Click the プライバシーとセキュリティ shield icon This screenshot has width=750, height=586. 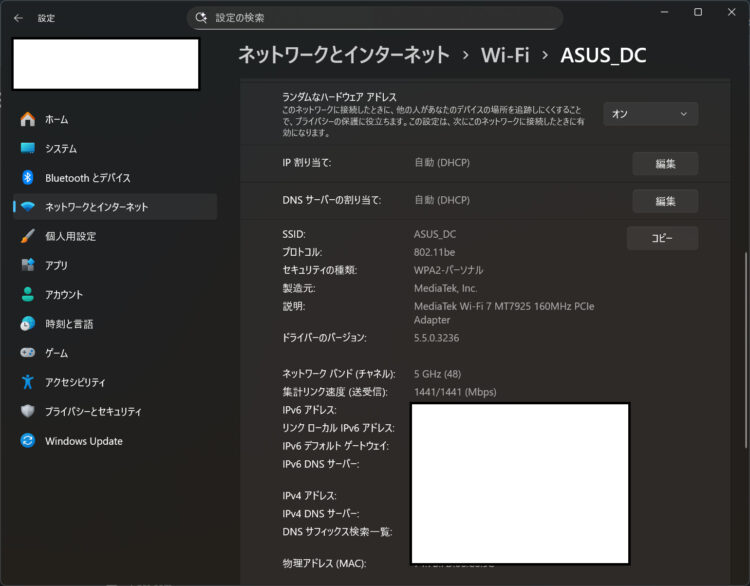point(28,411)
